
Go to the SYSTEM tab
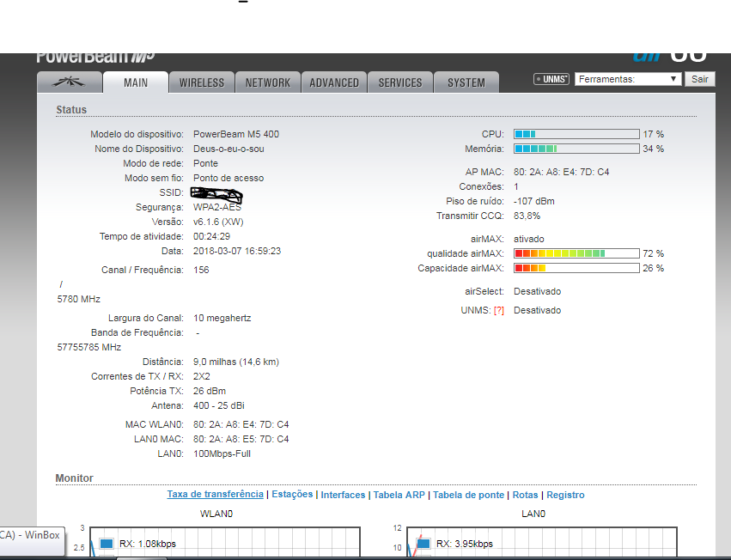(466, 82)
